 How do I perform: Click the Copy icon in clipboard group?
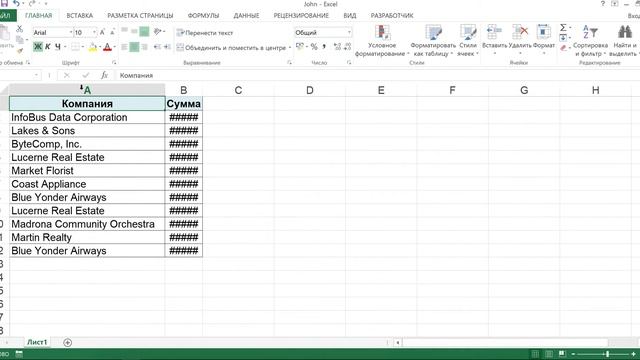click(19, 40)
